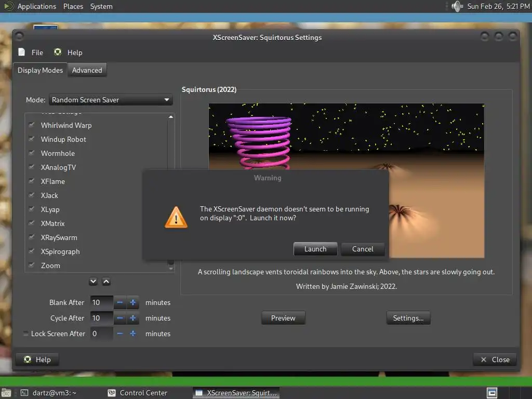Click the workspace switcher icon in taskbar
The height and width of the screenshot is (399, 532).
pos(492,393)
